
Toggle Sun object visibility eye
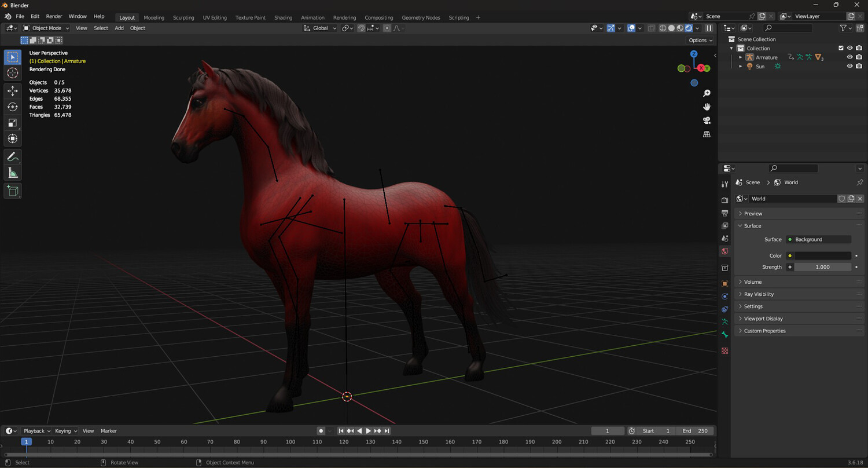tap(849, 67)
